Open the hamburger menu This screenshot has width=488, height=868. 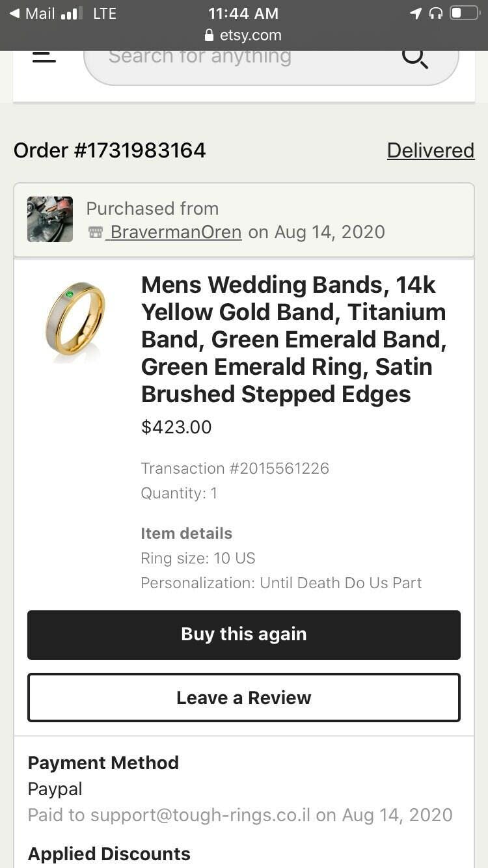[44, 57]
